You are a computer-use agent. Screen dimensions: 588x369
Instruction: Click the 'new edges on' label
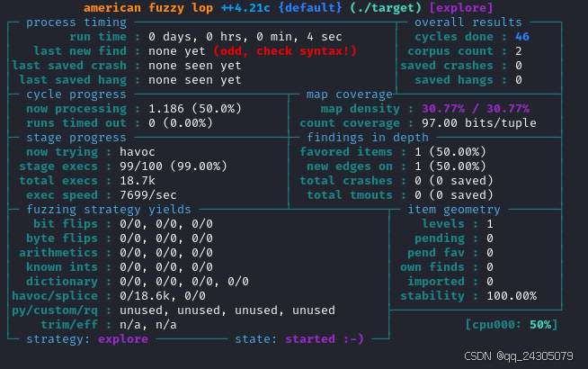coord(350,166)
